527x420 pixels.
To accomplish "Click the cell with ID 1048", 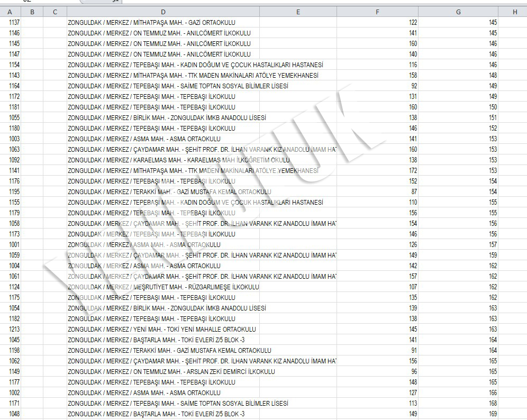I will pyautogui.click(x=14, y=414).
